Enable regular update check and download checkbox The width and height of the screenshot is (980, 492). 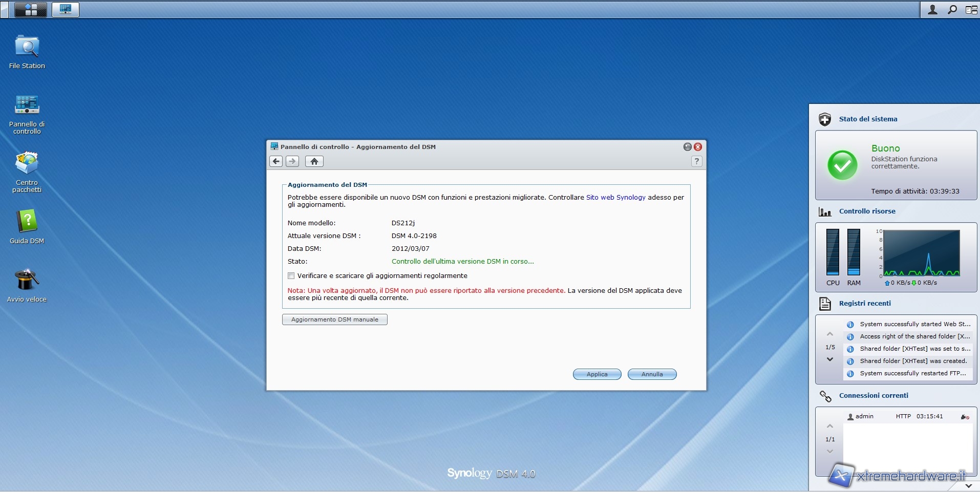(x=291, y=275)
